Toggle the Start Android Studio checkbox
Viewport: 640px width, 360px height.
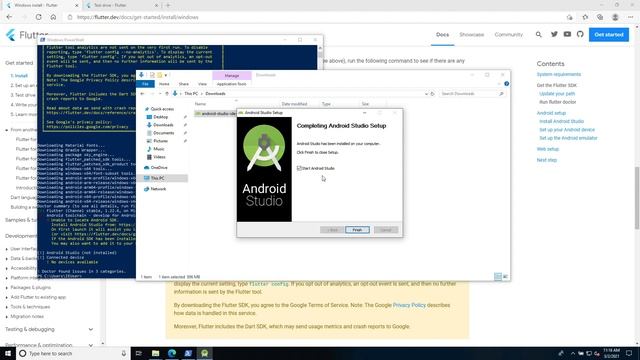pos(299,168)
